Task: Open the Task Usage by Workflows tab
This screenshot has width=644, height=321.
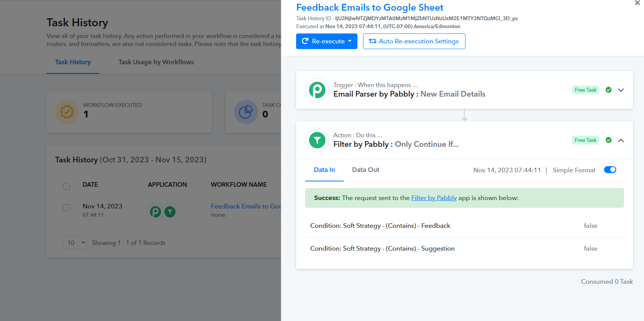Action: [x=156, y=62]
